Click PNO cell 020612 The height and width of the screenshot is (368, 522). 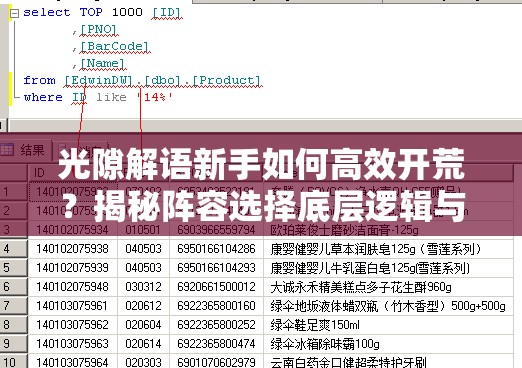point(143,306)
